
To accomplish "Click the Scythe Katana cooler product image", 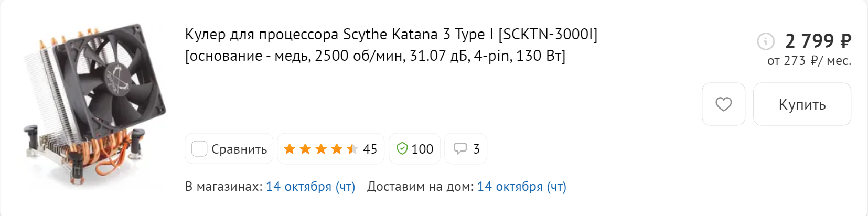I will coord(94,105).
